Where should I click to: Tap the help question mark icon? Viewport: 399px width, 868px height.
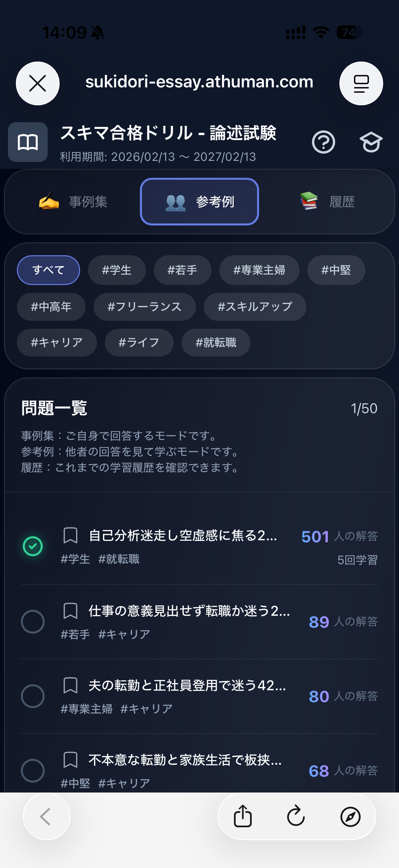[323, 142]
